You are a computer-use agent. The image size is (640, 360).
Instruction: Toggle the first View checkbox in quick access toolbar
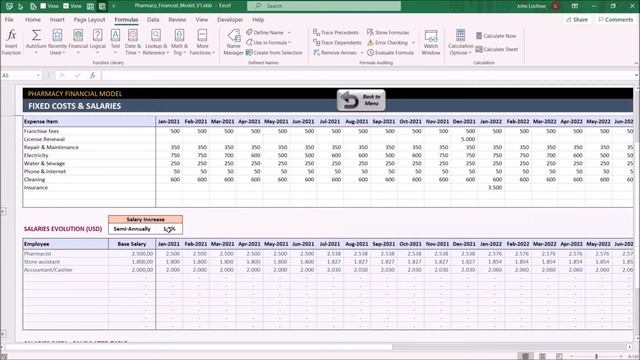(43, 6)
